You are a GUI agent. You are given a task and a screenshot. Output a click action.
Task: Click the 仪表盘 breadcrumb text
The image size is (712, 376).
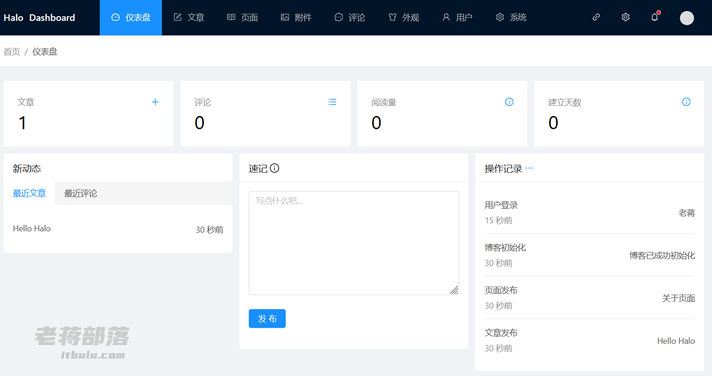pyautogui.click(x=44, y=52)
